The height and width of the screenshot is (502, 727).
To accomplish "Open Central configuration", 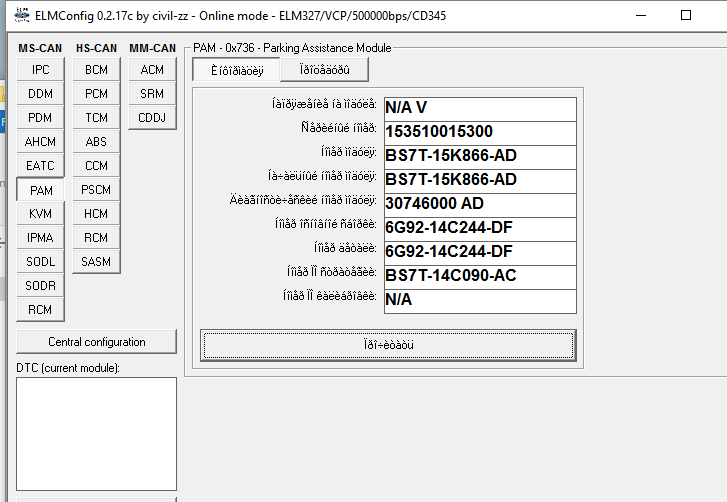I will click(x=97, y=342).
